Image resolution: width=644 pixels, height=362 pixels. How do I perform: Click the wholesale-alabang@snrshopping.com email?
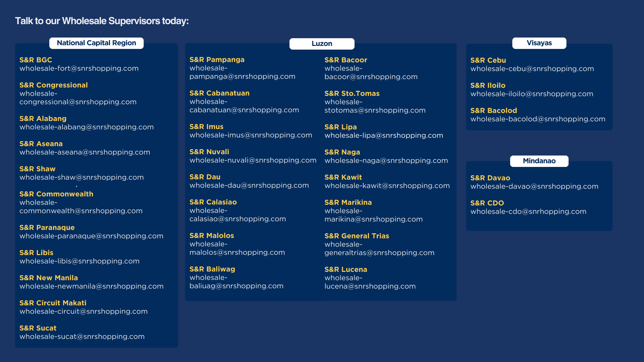[x=87, y=127]
